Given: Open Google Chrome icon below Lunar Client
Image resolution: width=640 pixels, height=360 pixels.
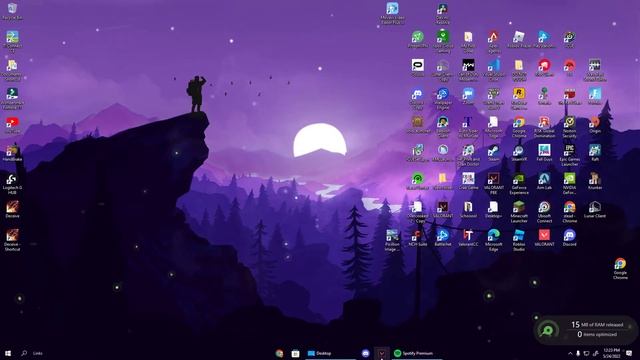Looking at the screenshot, I should pos(620,268).
